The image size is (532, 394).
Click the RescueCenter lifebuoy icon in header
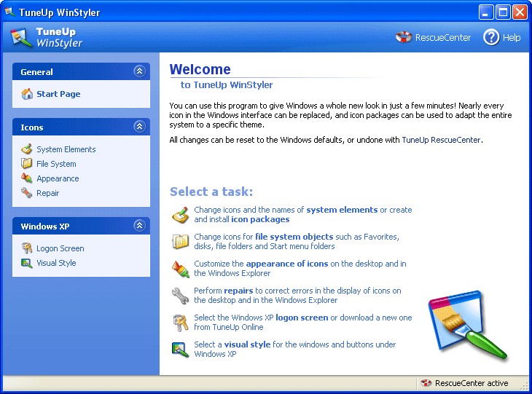tap(404, 37)
